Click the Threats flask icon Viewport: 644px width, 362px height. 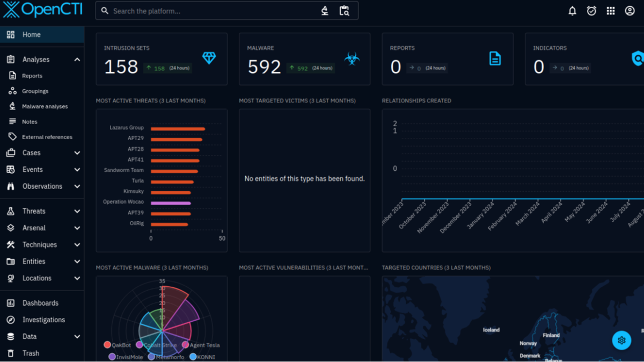coord(11,212)
